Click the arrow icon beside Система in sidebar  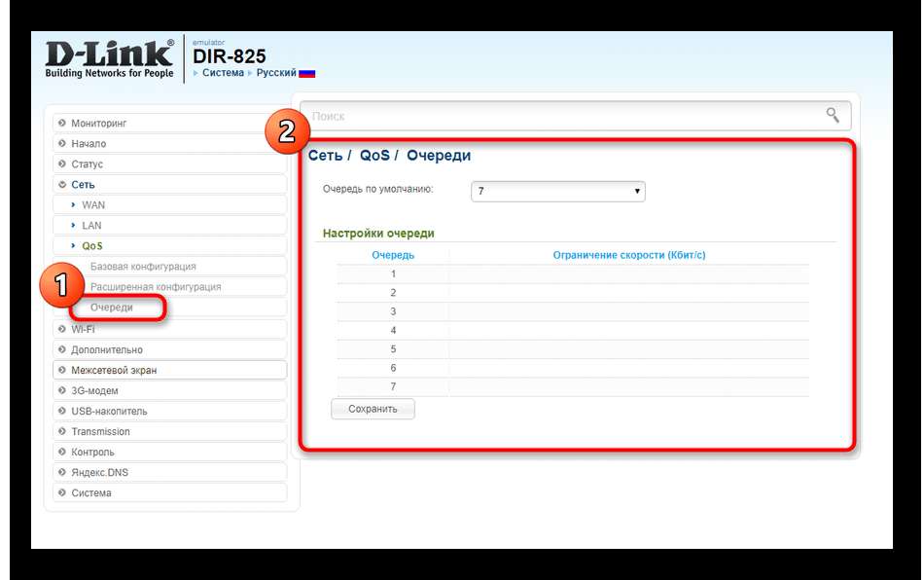pos(62,492)
